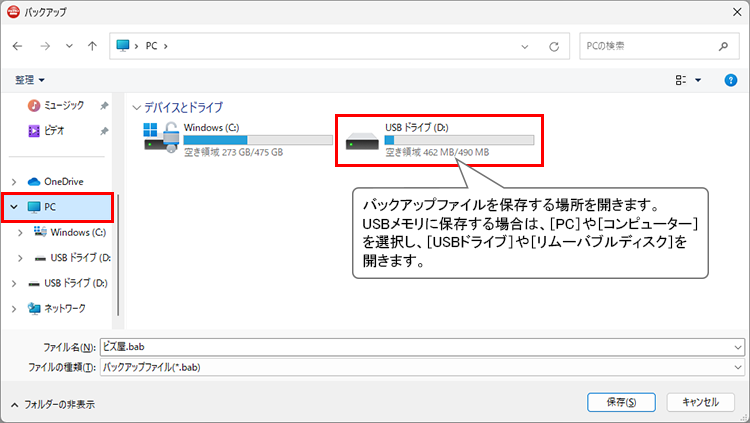Click the Forward navigation arrow
This screenshot has height=423, width=750.
[44, 46]
